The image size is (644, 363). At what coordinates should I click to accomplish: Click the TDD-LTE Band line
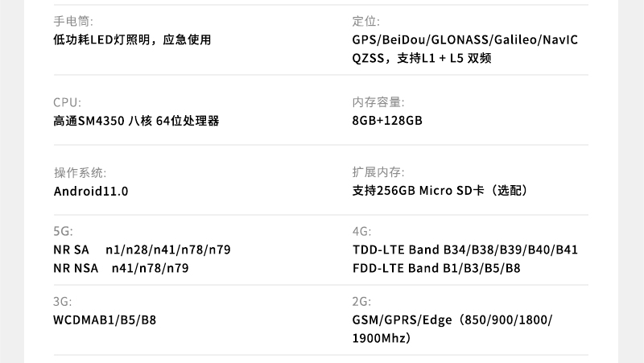point(464,250)
